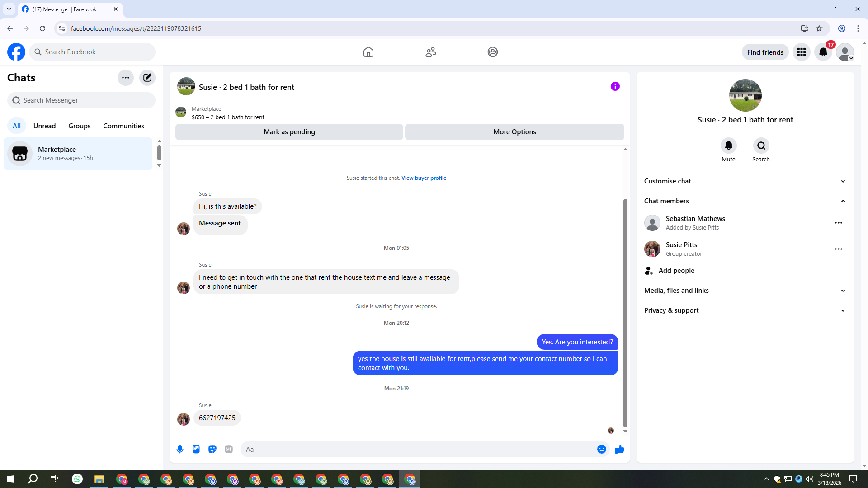Click the voice clip microphone icon
Viewport: 868px width, 488px height.
(x=180, y=449)
